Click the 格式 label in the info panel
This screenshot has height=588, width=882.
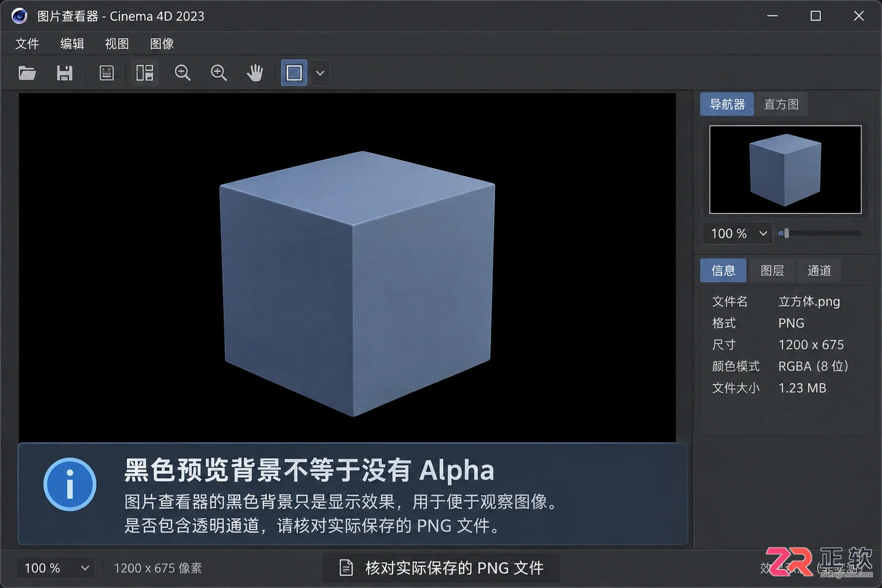[x=723, y=323]
